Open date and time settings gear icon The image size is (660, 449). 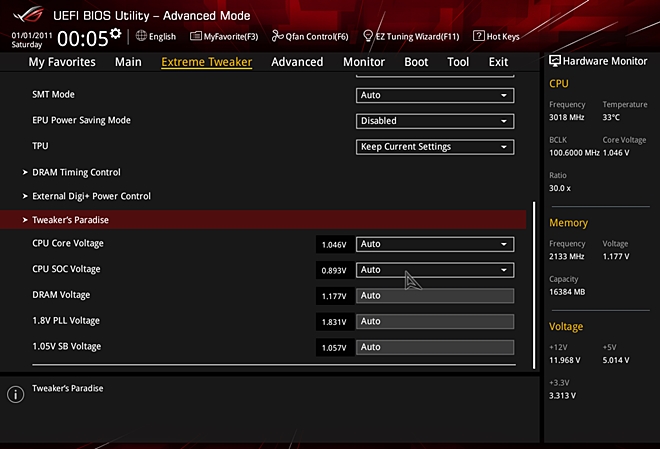(116, 33)
